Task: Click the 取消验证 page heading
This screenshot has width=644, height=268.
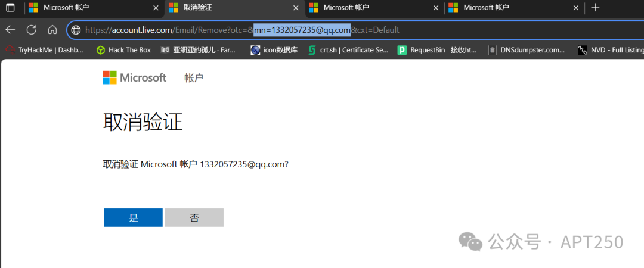Action: click(143, 122)
